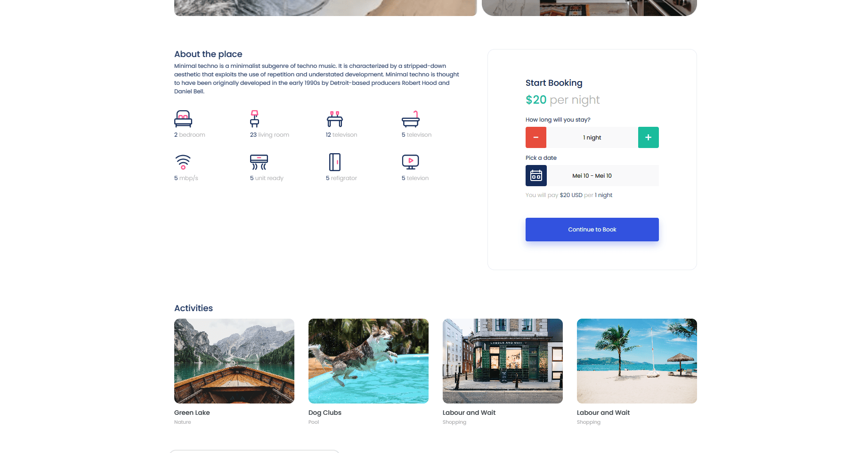Open the beach palm tree activity photo
The height and width of the screenshot is (453, 868).
(x=637, y=361)
